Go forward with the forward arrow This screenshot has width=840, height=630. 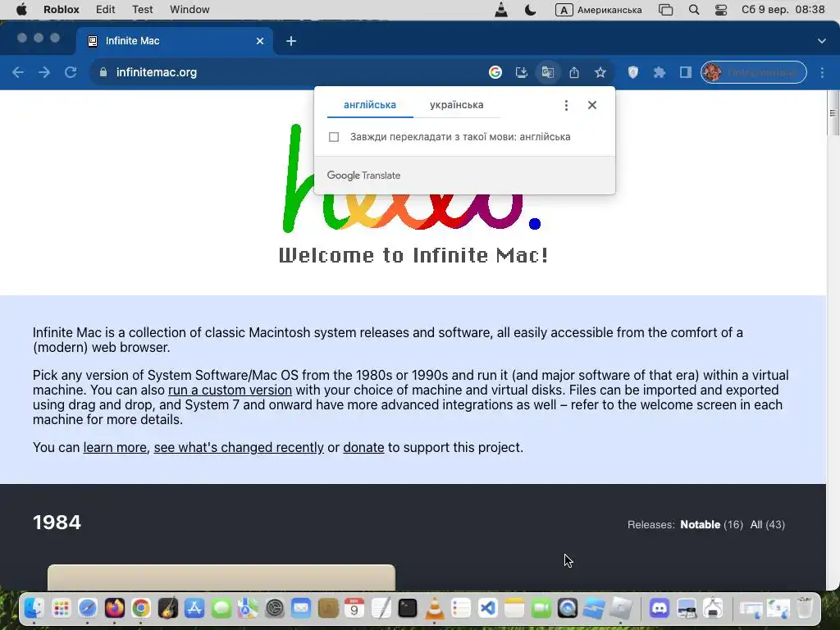[44, 72]
